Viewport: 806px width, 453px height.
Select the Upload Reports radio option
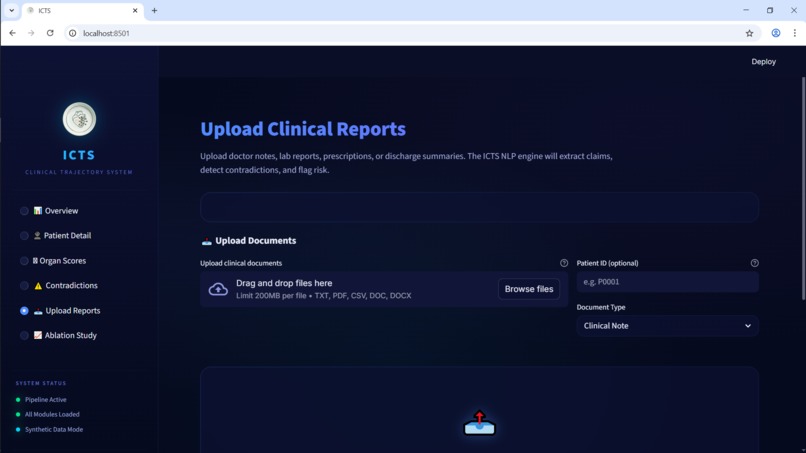click(24, 311)
